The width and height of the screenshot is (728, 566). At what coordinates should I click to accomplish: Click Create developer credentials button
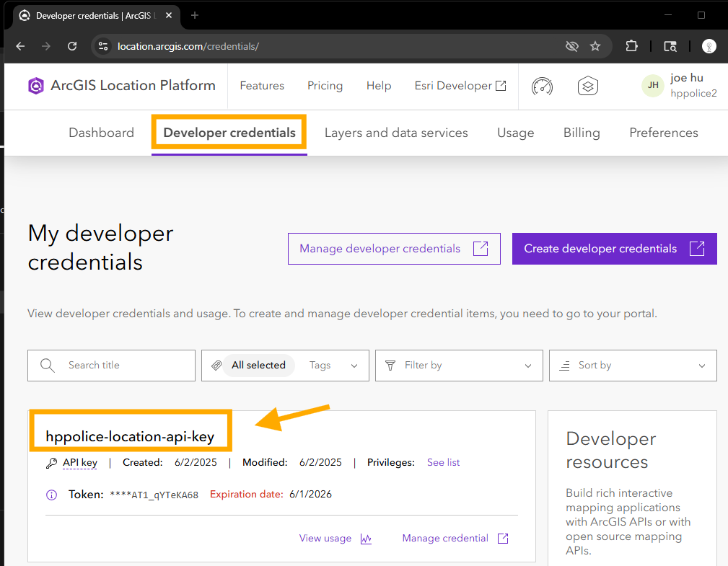coord(614,249)
